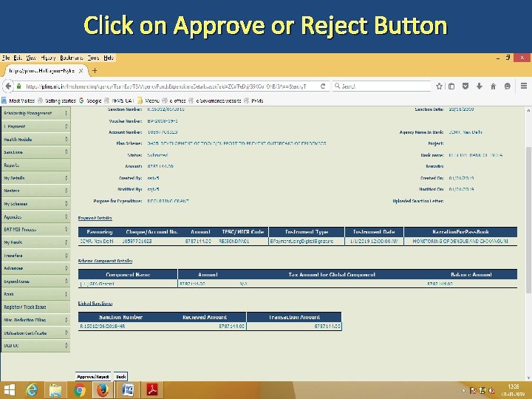Click the green padlock site security icon
This screenshot has height=399, width=532.
tap(19, 86)
